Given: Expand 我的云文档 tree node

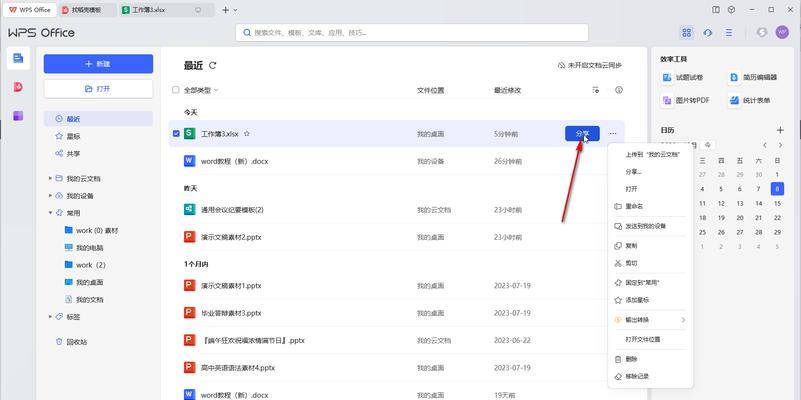Looking at the screenshot, I should coord(50,178).
